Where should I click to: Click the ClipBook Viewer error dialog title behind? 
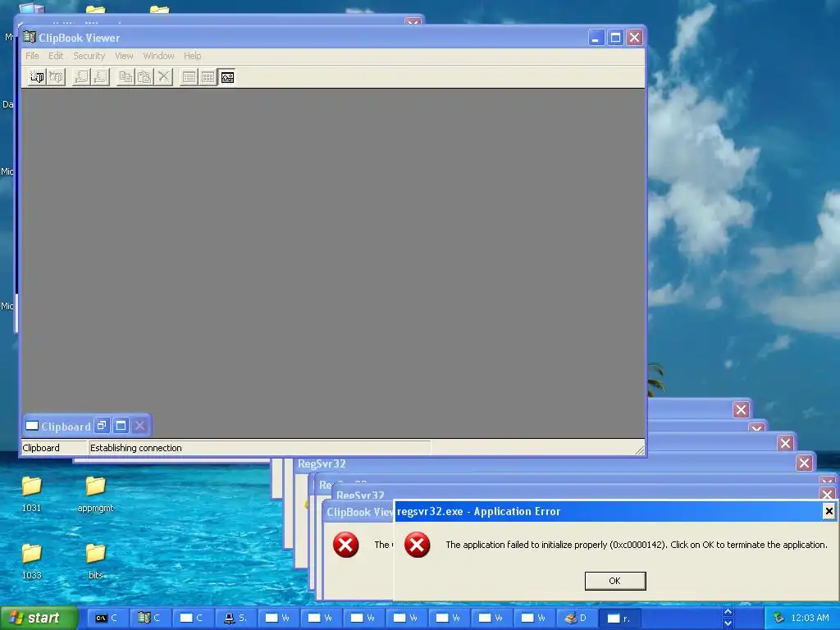(x=360, y=512)
